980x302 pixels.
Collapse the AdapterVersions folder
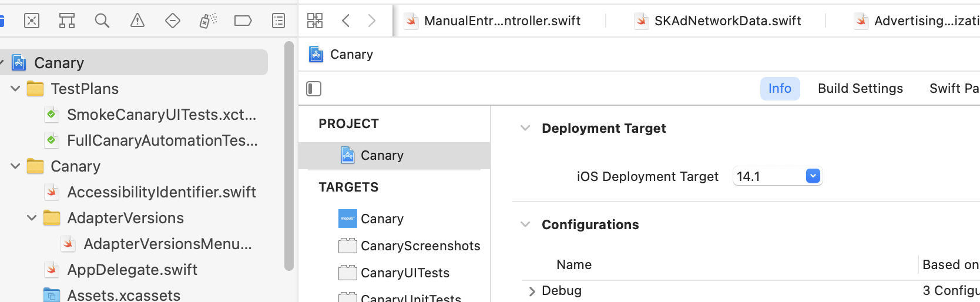(32, 218)
